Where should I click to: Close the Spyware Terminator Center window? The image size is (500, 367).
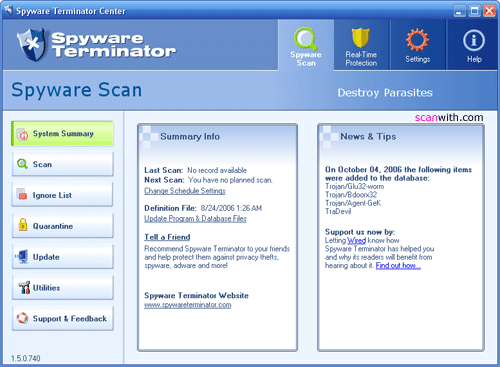pyautogui.click(x=489, y=11)
